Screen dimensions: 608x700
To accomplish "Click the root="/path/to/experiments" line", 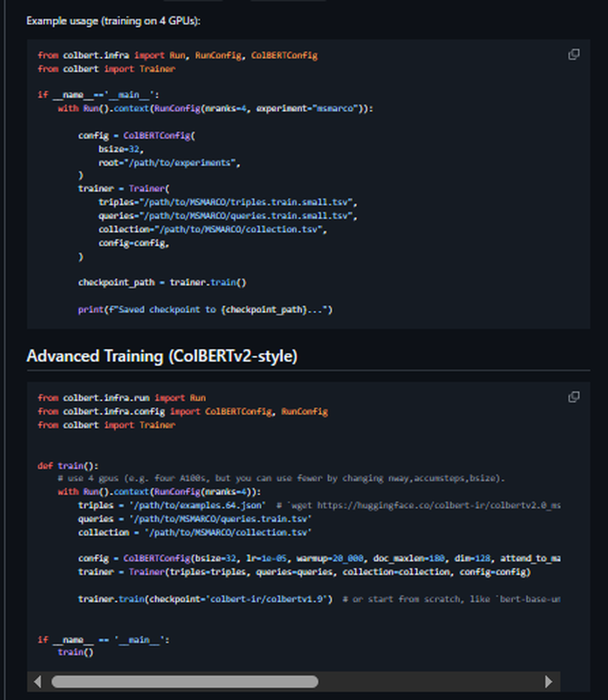I will pos(170,162).
